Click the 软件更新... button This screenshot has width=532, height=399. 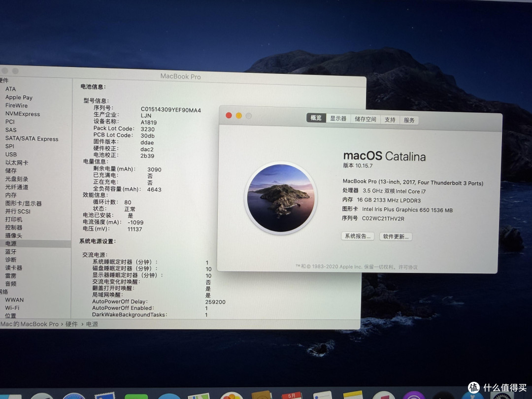(x=396, y=236)
